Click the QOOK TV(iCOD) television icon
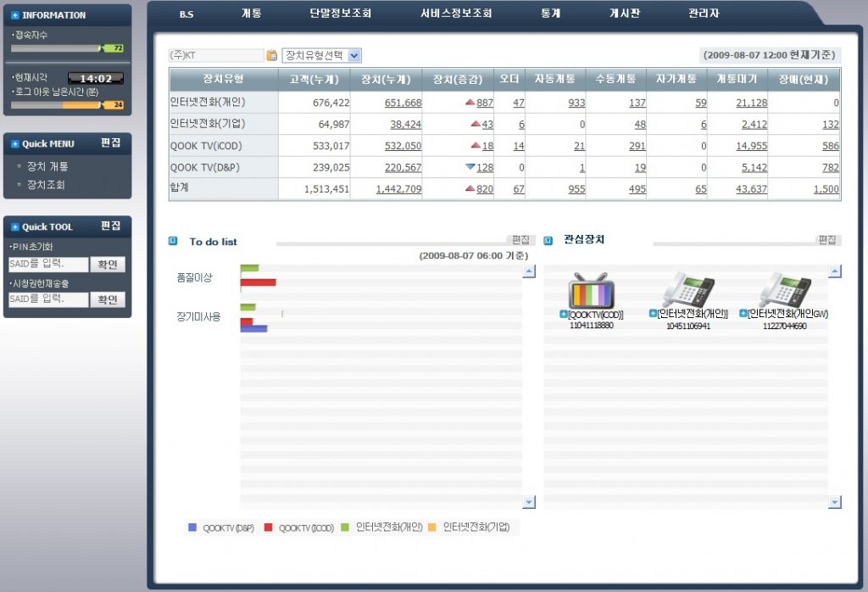Image resolution: width=868 pixels, height=592 pixels. [591, 291]
